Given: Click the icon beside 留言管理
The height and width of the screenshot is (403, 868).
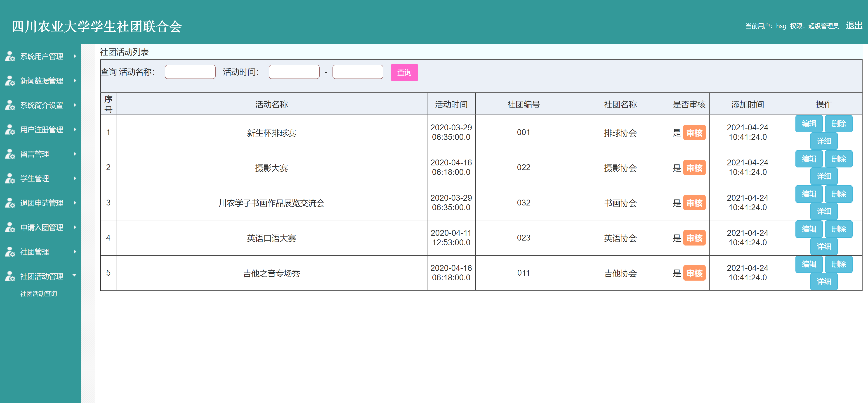Looking at the screenshot, I should pos(10,154).
